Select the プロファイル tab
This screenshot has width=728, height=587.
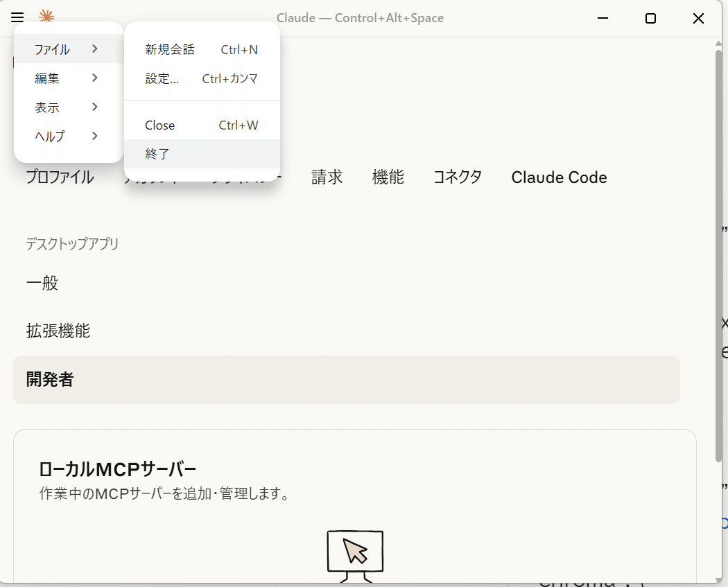pyautogui.click(x=59, y=177)
